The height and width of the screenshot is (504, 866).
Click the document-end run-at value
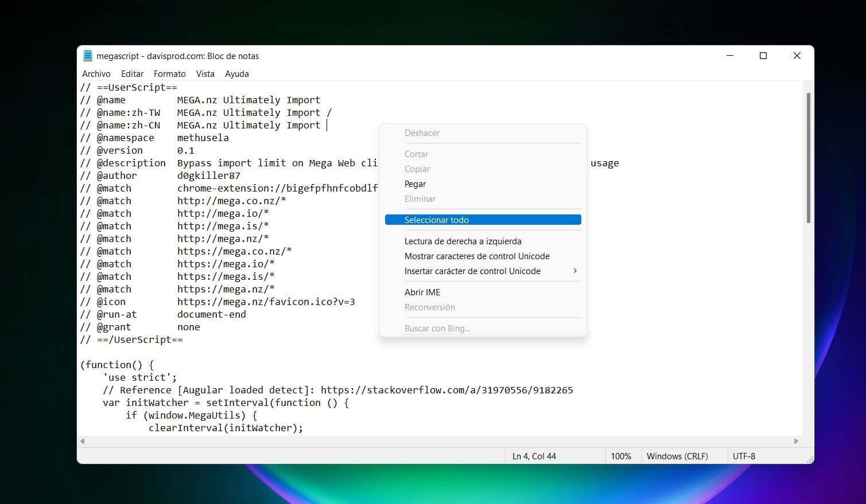212,315
